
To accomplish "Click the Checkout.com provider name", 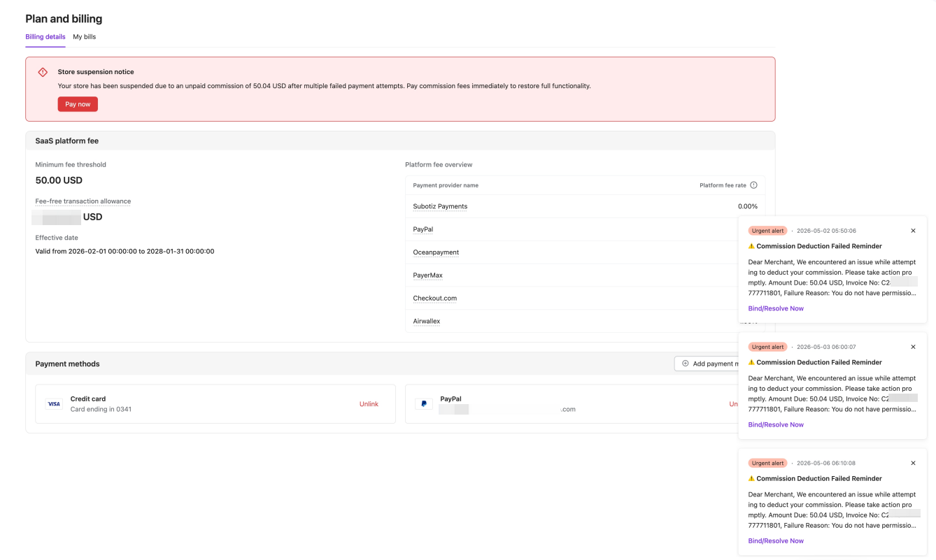I will pos(435,298).
